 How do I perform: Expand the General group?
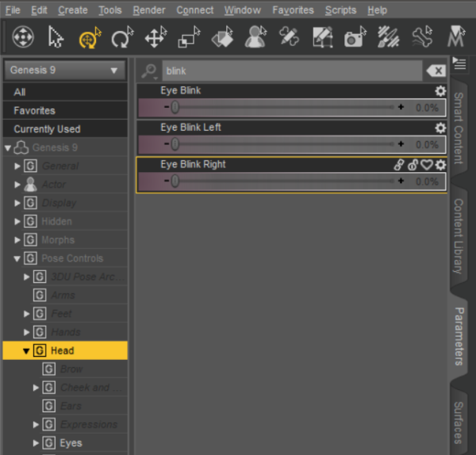click(x=17, y=166)
